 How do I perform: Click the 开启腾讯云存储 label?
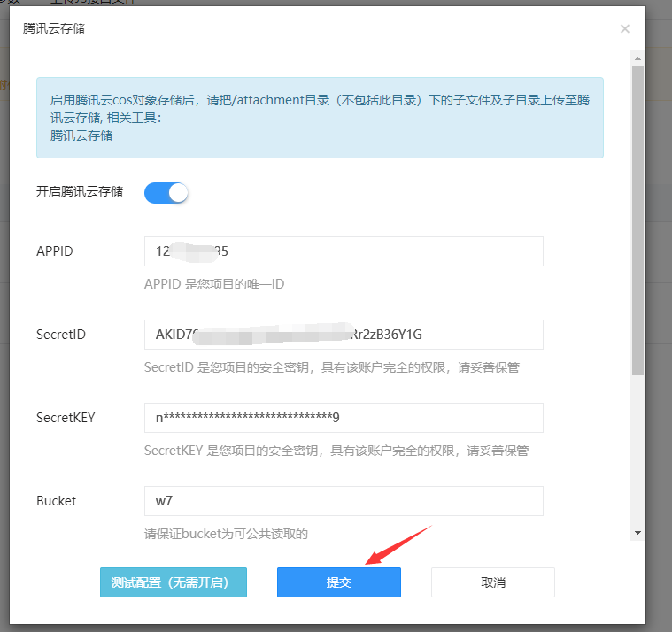(80, 191)
